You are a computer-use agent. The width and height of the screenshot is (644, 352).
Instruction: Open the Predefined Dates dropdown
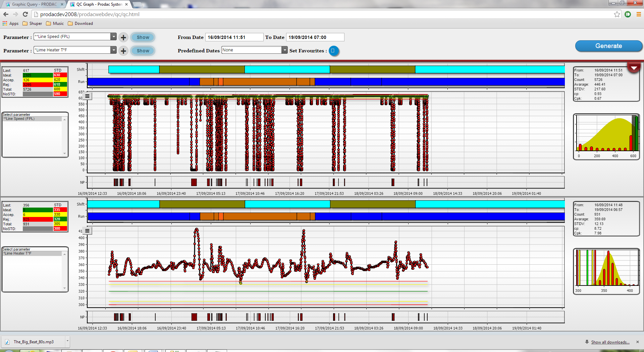[x=284, y=50]
